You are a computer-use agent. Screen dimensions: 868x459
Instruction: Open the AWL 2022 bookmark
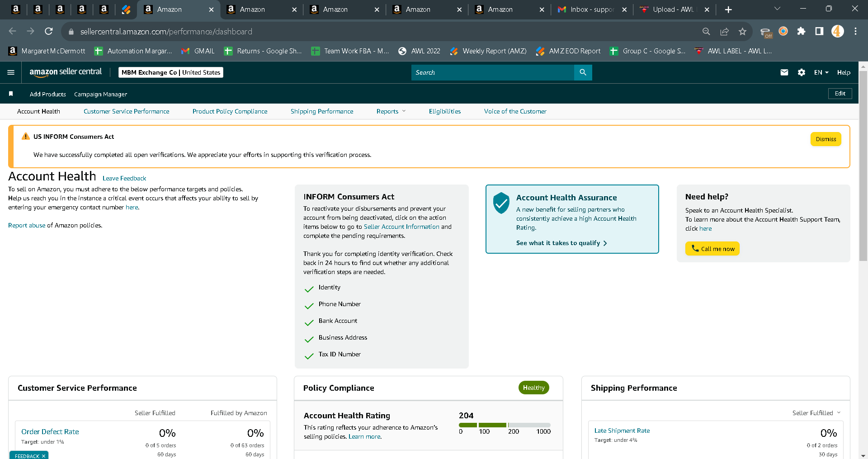[x=420, y=51]
